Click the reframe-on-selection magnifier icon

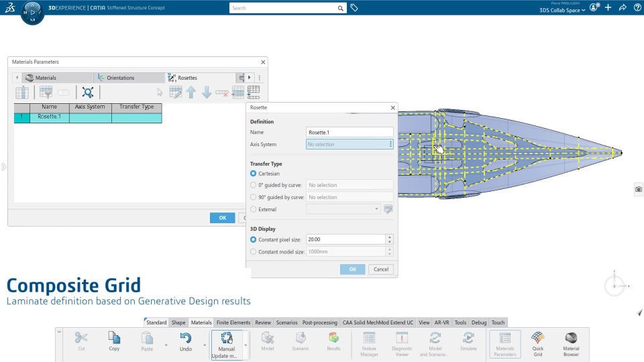click(x=87, y=93)
